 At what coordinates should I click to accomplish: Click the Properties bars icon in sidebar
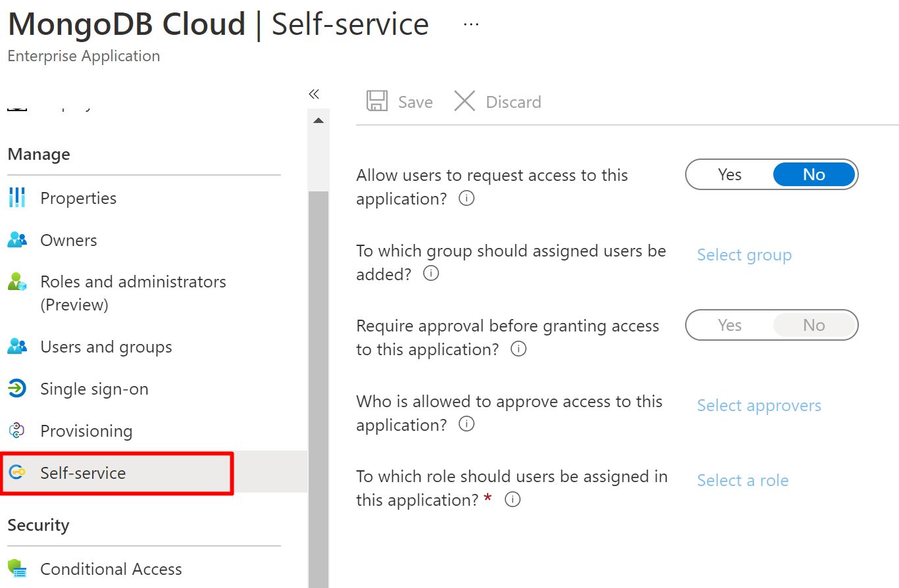[x=17, y=198]
